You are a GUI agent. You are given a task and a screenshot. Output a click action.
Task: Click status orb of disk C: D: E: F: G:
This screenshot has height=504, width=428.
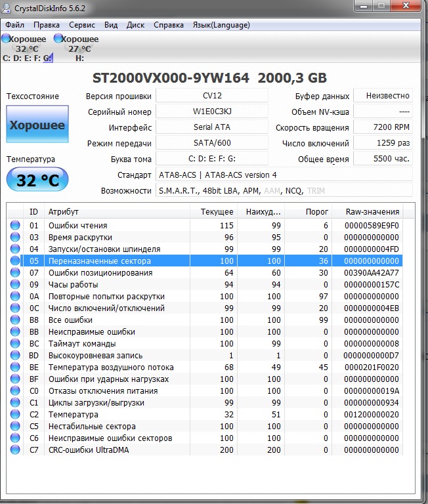click(x=6, y=39)
